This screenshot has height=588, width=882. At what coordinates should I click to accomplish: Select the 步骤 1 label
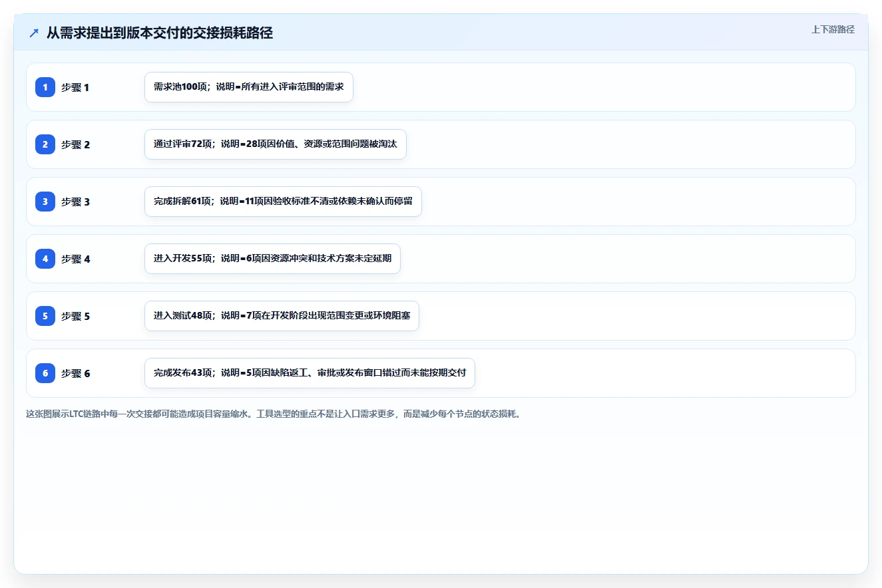tap(75, 88)
